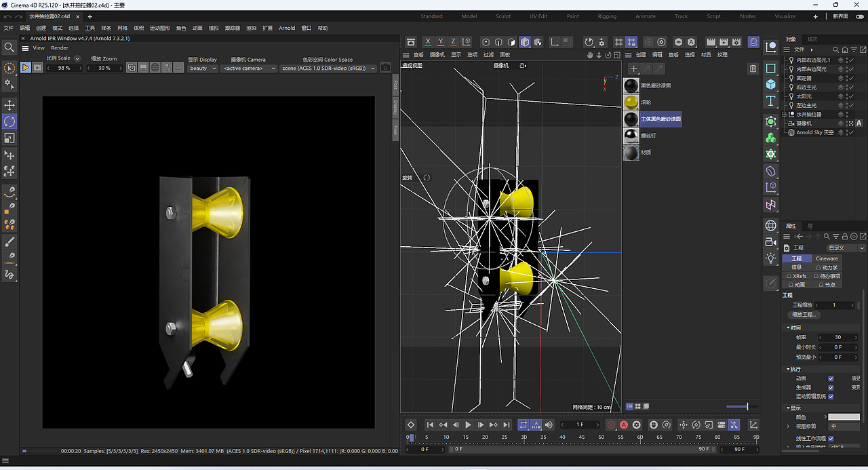Image resolution: width=868 pixels, height=470 pixels.
Task: Toggle 生成器 execution checkbox
Action: (831, 387)
